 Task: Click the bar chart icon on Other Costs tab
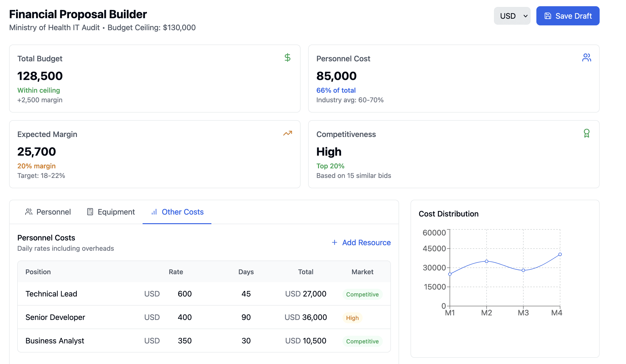click(154, 212)
